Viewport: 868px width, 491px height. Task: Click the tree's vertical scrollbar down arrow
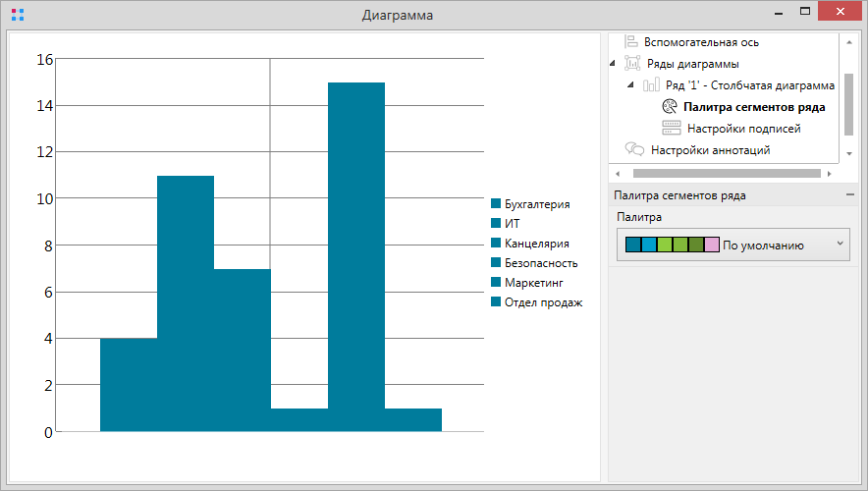[848, 154]
